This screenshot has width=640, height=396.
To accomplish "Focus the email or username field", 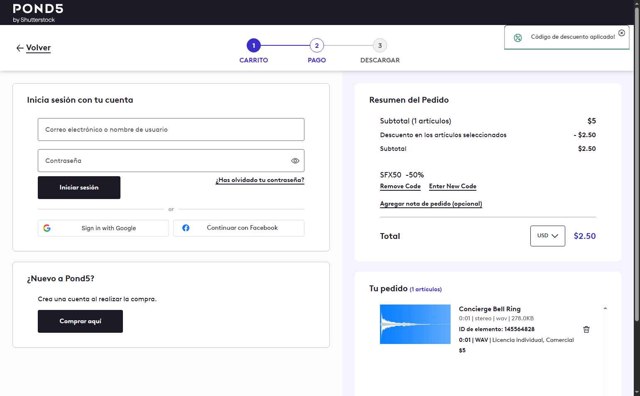I will click(x=171, y=129).
